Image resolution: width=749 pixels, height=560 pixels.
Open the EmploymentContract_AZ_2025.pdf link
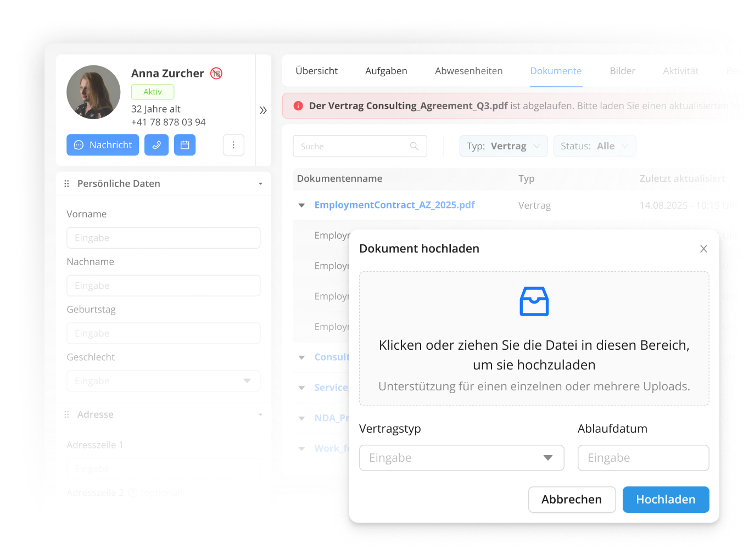[x=394, y=205]
